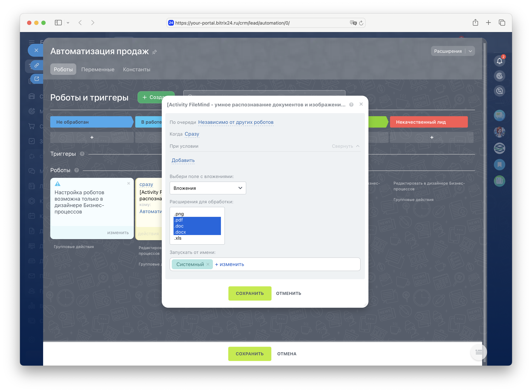
Task: Open help for FileMind activity dialog
Action: (351, 105)
